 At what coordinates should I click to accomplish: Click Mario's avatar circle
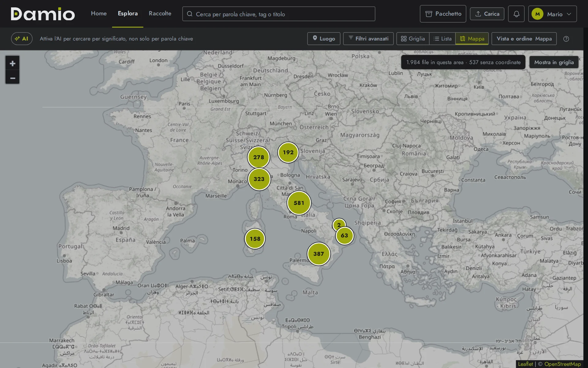(537, 14)
